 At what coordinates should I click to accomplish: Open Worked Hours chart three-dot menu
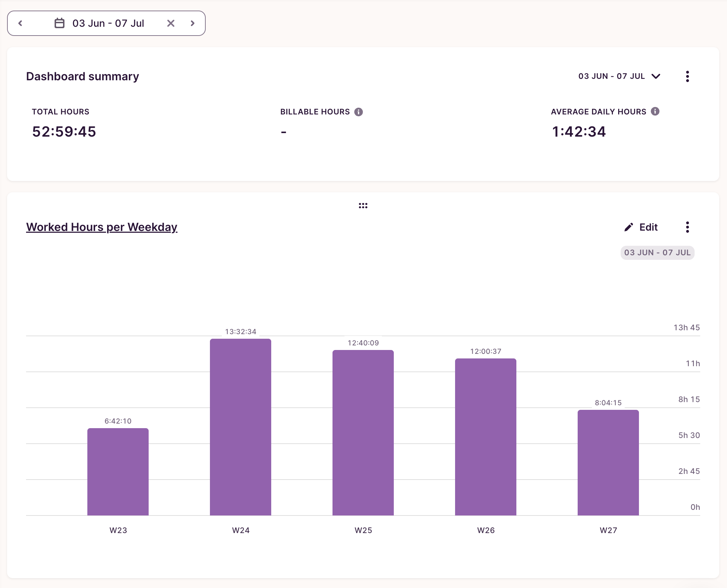pyautogui.click(x=687, y=227)
